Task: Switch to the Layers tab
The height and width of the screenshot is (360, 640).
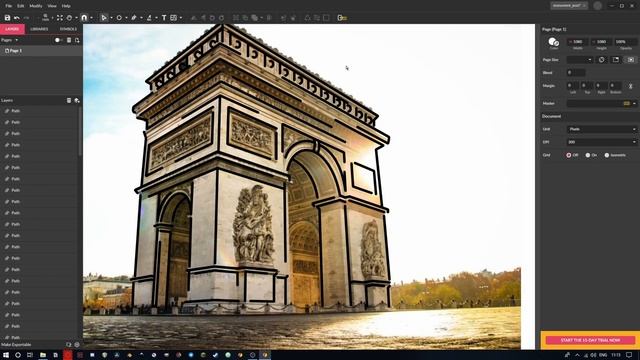Action: point(12,29)
